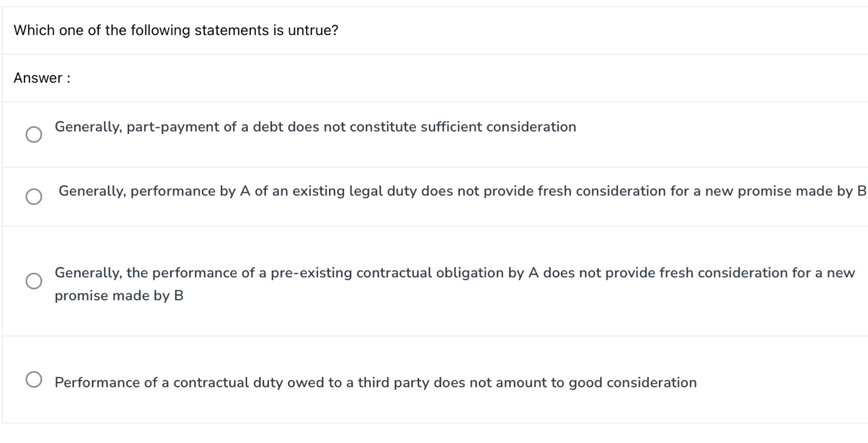Viewport: 868px width, 443px height.
Task: Click the second answer row
Action: coord(428,196)
